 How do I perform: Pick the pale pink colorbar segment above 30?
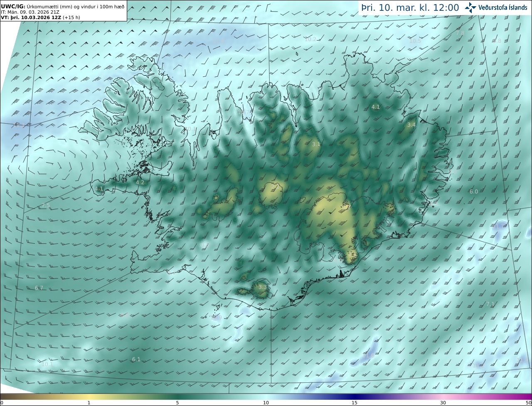443,396
